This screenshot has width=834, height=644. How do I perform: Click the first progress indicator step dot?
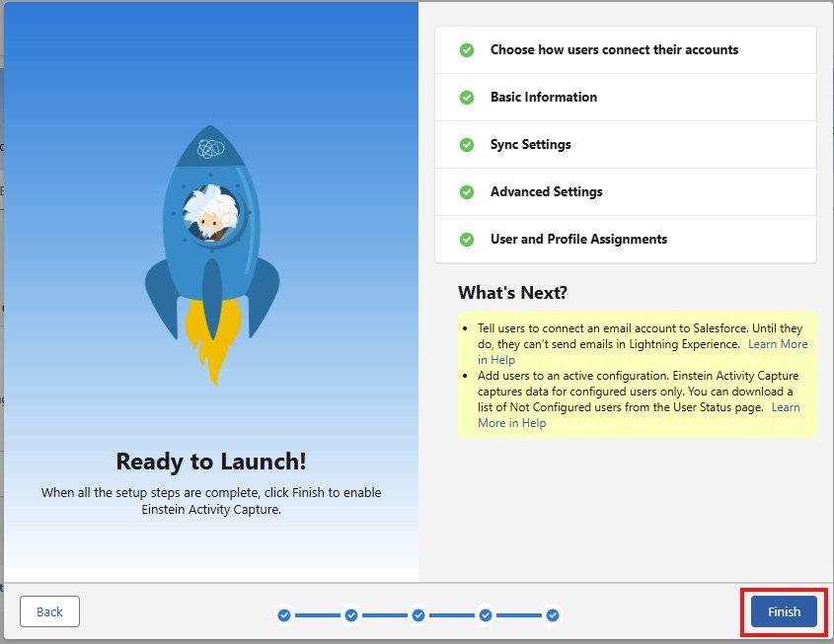(284, 615)
